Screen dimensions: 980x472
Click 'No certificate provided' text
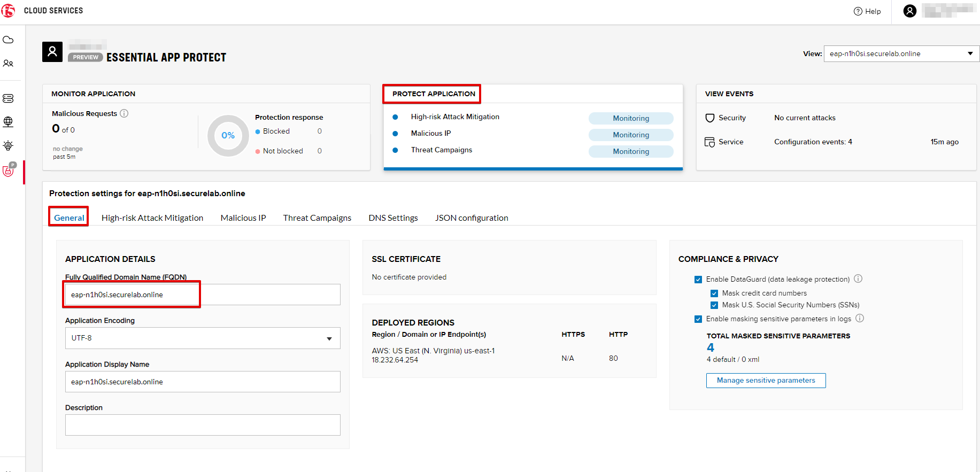(409, 277)
